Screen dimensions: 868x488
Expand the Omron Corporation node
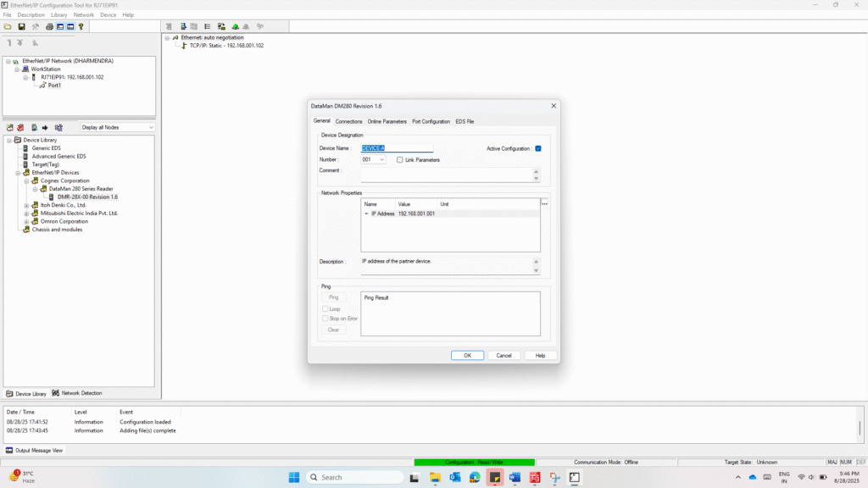coord(26,221)
